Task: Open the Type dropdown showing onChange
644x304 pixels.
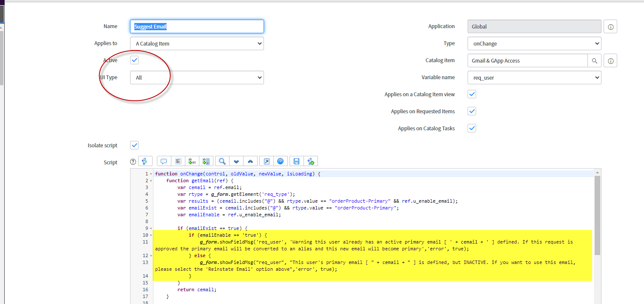Action: pyautogui.click(x=534, y=43)
